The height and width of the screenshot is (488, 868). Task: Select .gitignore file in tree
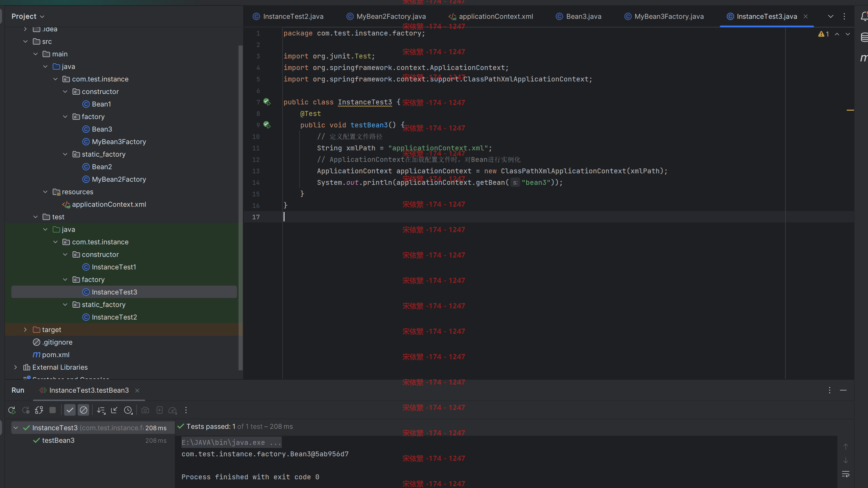pyautogui.click(x=57, y=342)
